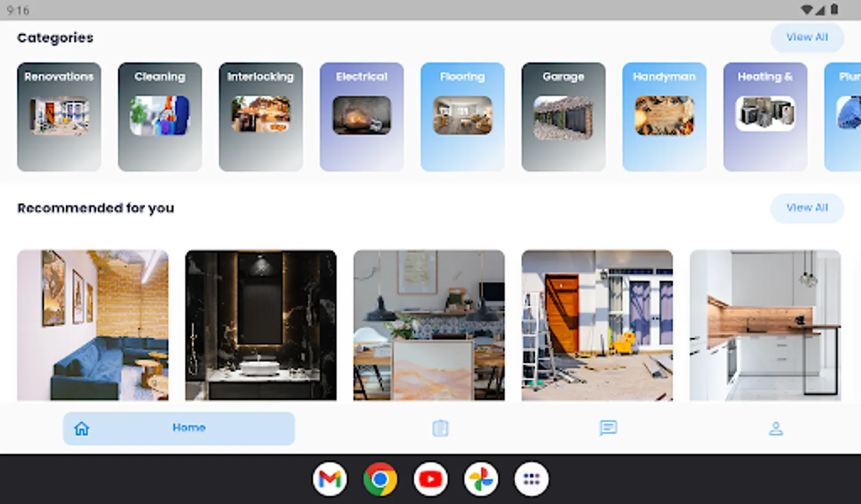This screenshot has height=504, width=861.
Task: Open the house exterior with ladder recommendation
Action: pos(597,325)
